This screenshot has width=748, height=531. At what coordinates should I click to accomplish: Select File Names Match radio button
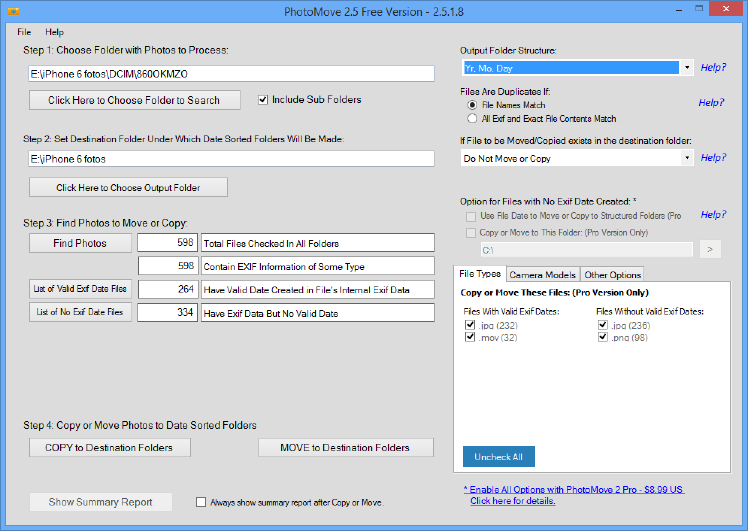pyautogui.click(x=472, y=105)
